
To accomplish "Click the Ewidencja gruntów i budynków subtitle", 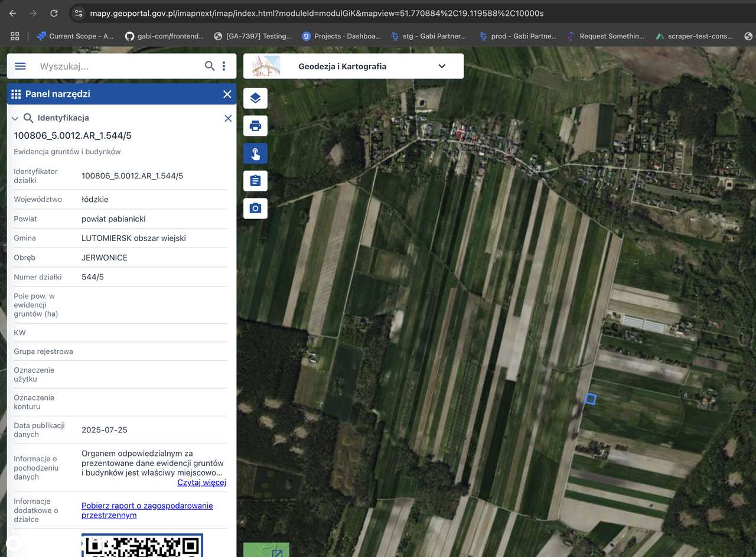I will coord(67,152).
